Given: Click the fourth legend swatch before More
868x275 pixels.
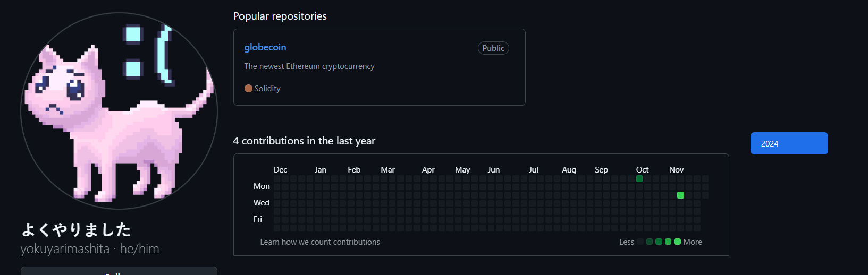Looking at the screenshot, I should (x=668, y=242).
